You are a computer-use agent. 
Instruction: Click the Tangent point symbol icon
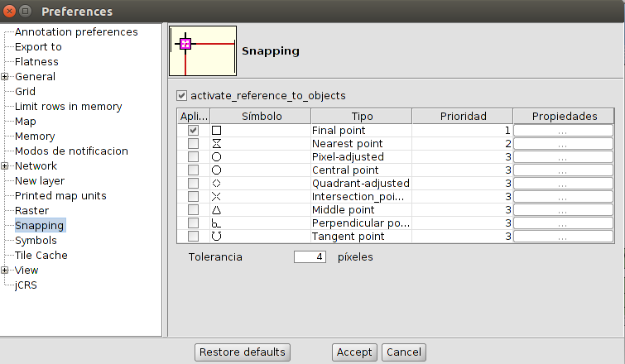pyautogui.click(x=217, y=237)
